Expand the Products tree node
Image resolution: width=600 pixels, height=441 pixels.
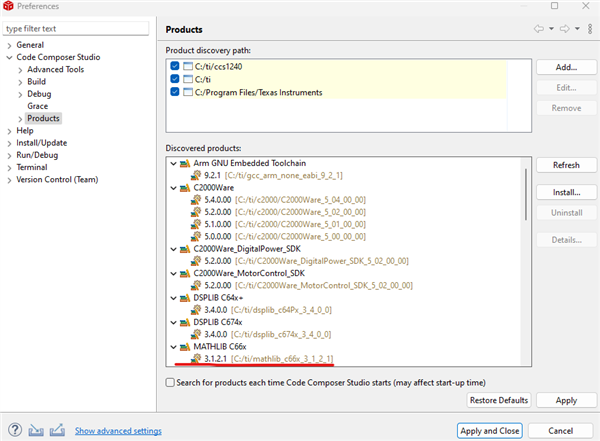point(20,119)
